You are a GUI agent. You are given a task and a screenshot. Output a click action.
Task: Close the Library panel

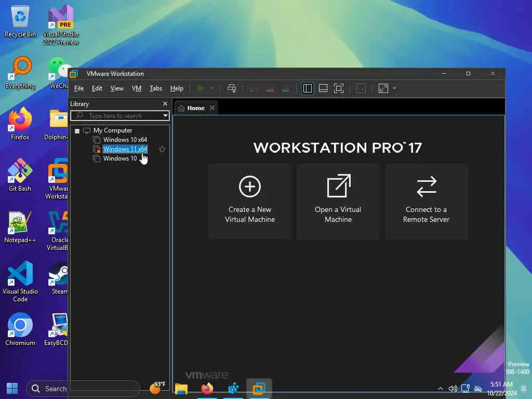[x=165, y=104]
